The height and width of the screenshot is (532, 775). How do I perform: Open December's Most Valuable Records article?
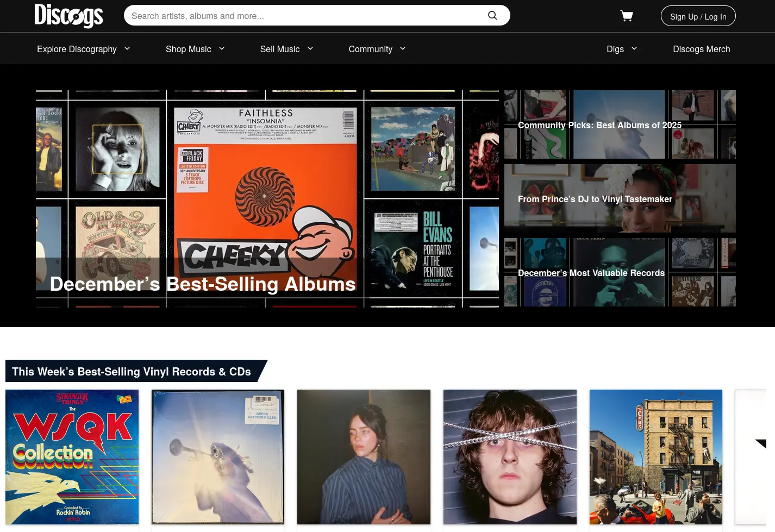tap(620, 272)
